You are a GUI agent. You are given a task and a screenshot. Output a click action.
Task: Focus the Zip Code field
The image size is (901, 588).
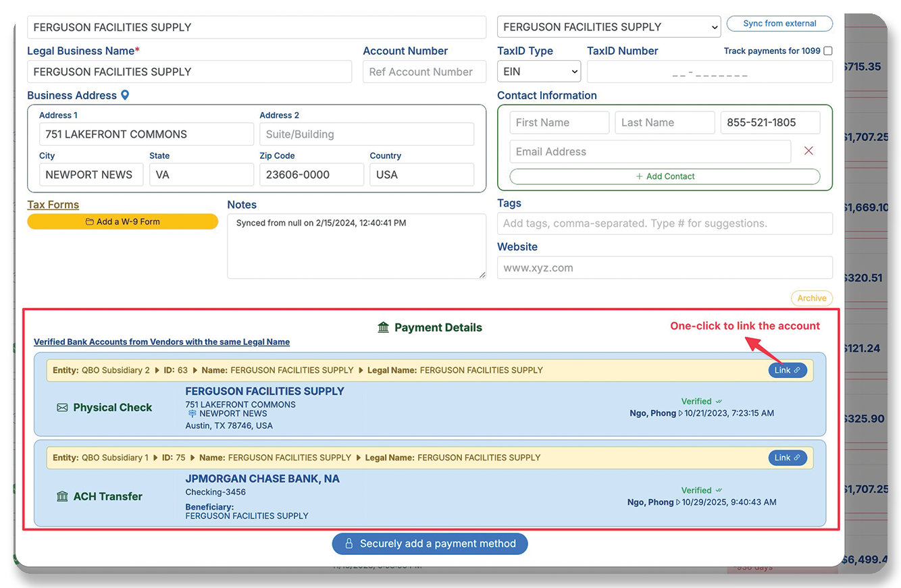click(x=312, y=174)
